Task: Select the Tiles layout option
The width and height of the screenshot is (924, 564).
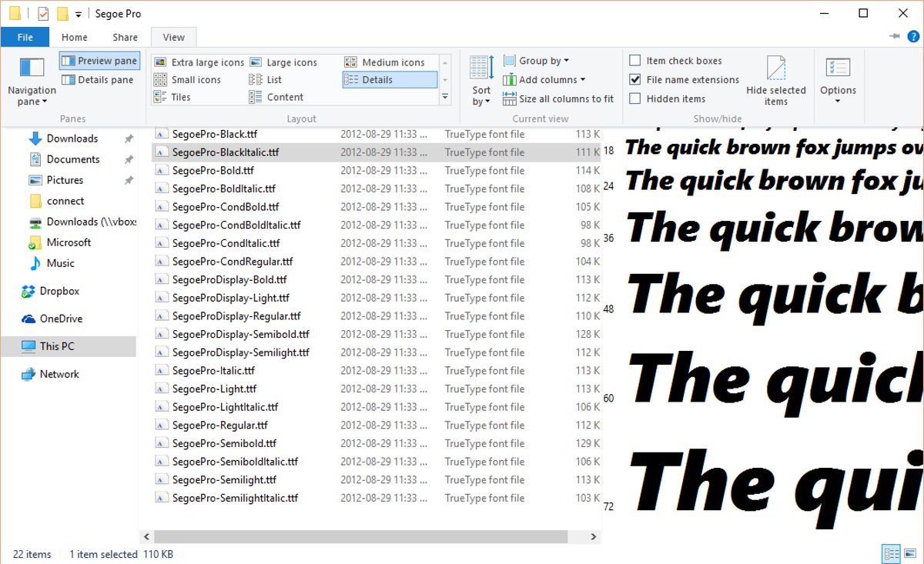Action: click(x=181, y=97)
